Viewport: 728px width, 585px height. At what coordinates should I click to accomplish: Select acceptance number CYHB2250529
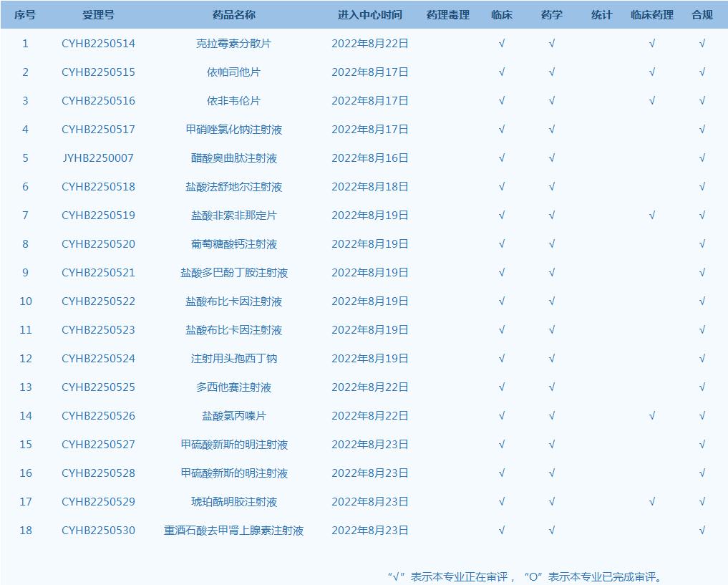pos(98,502)
